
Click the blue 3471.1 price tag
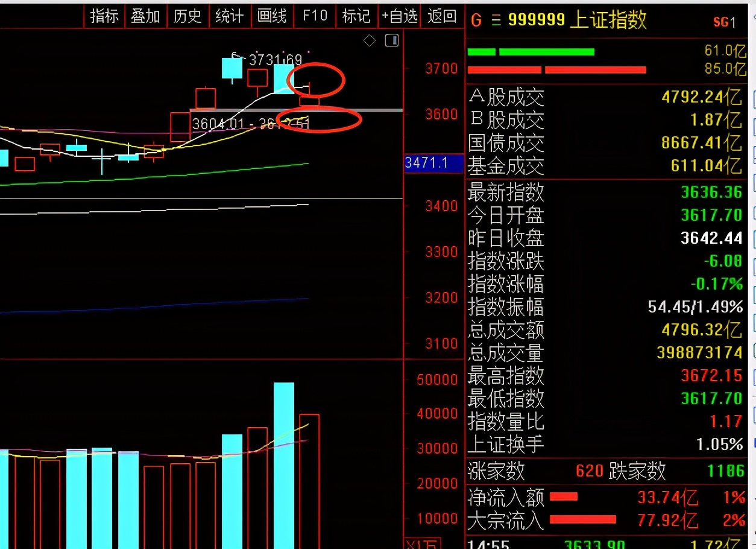pos(433,163)
